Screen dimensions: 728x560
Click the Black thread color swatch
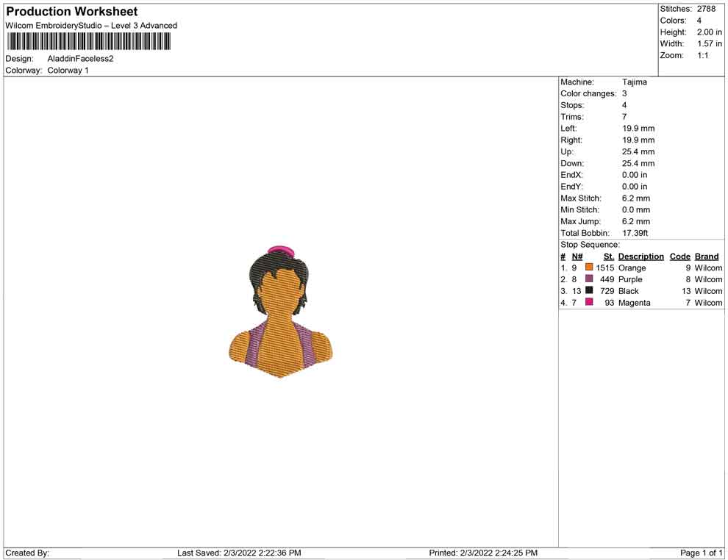coord(589,290)
